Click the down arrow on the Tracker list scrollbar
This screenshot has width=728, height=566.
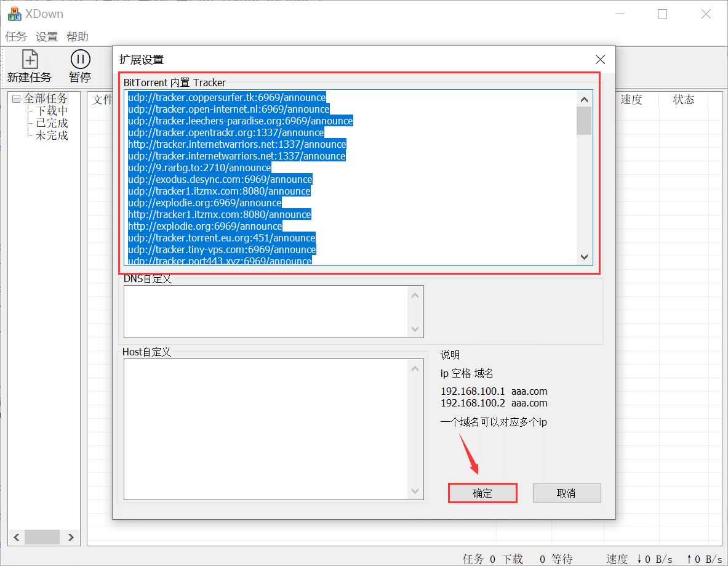tap(584, 257)
